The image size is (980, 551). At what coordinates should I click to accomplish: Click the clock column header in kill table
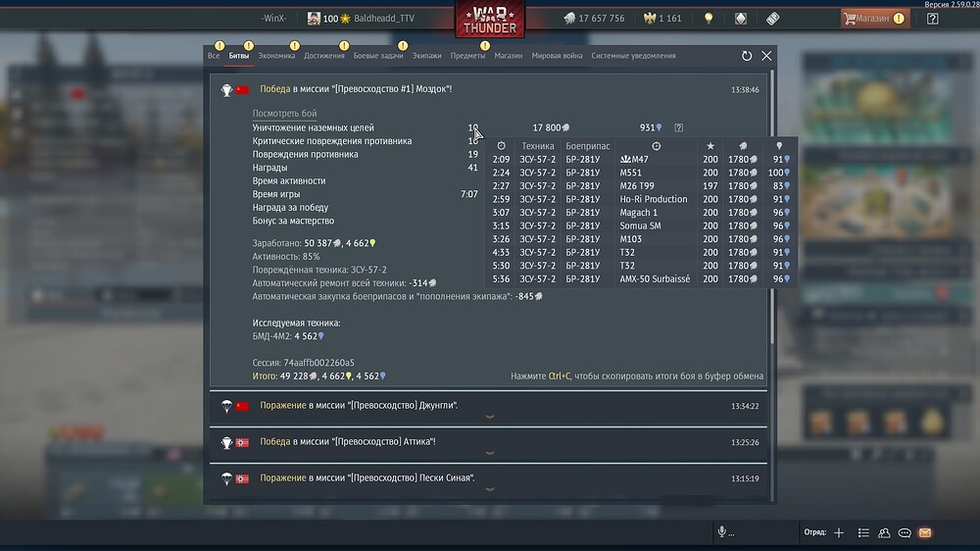pos(501,146)
